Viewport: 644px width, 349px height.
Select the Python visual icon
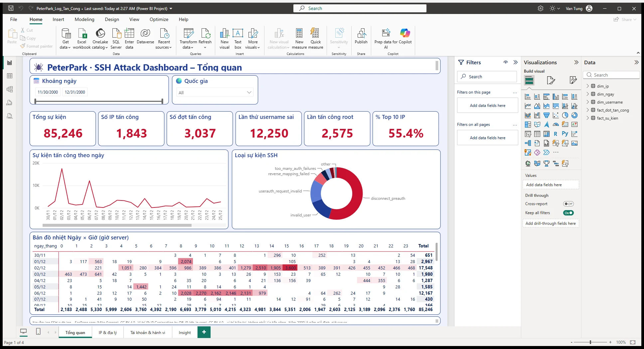point(565,134)
